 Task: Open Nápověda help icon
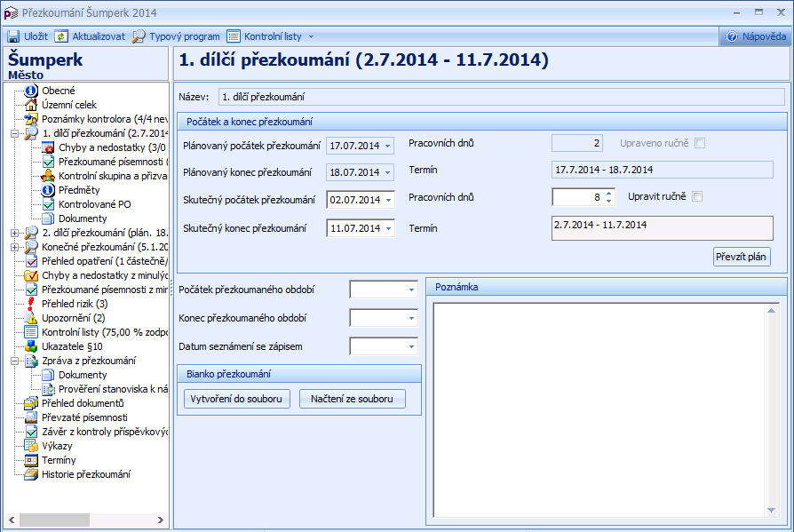tap(732, 36)
